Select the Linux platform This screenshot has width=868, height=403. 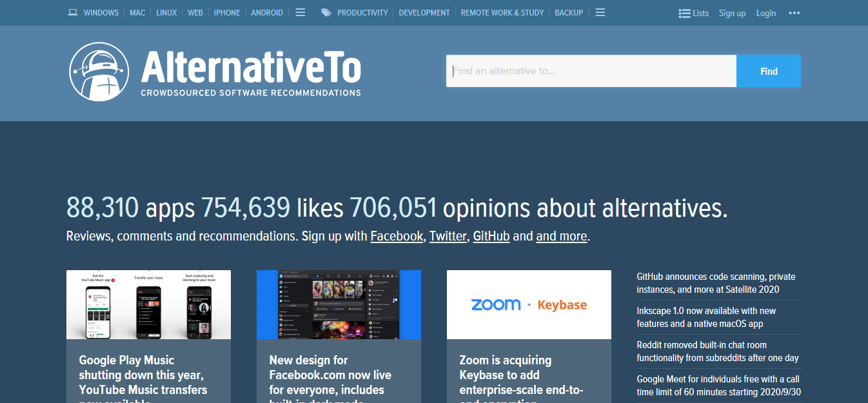(166, 13)
